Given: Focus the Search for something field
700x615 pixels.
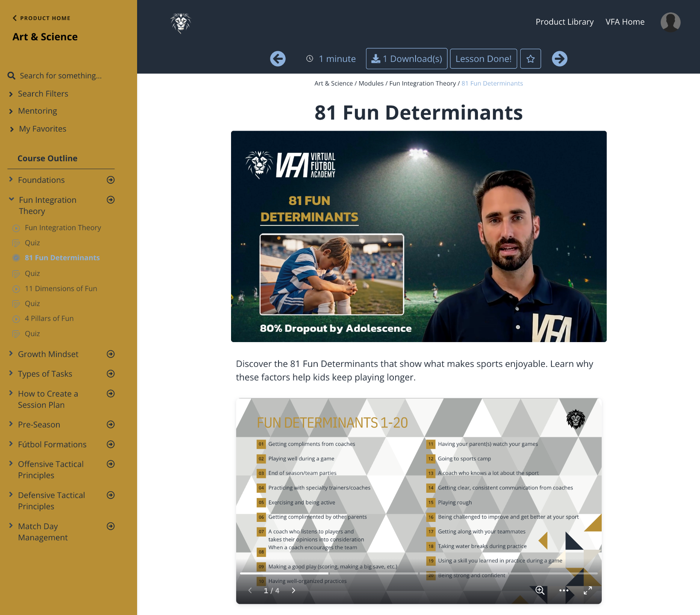Looking at the screenshot, I should pyautogui.click(x=61, y=76).
